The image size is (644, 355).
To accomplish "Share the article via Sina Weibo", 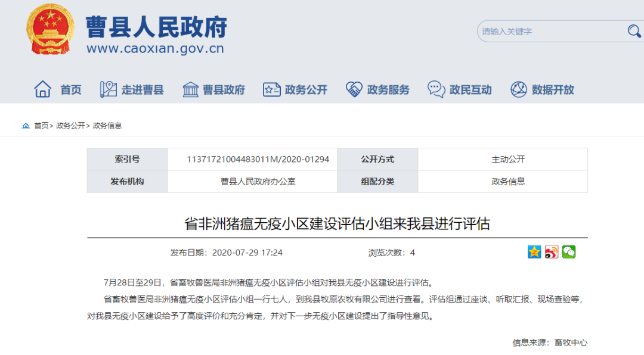I will coord(551,253).
